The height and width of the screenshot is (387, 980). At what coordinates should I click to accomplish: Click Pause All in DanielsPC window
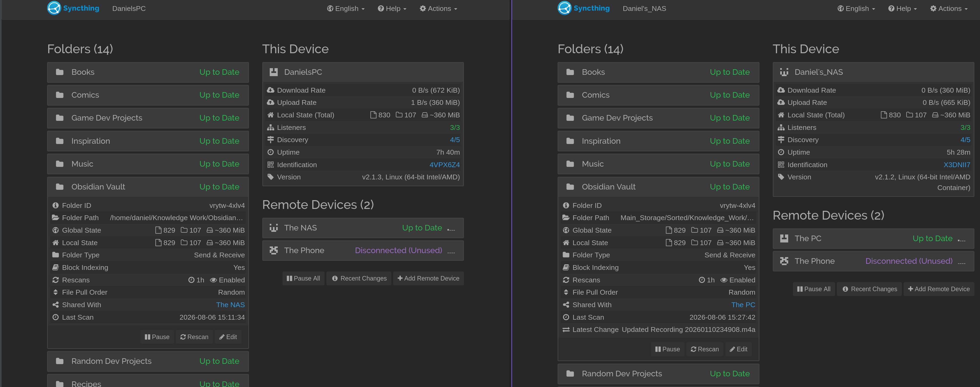pyautogui.click(x=303, y=279)
